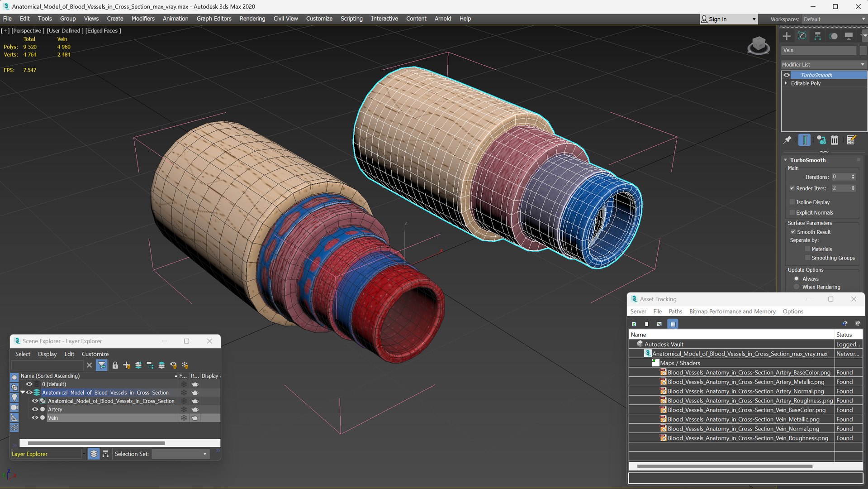868x489 pixels.
Task: Hide the 0 (default) layer eye
Action: click(29, 384)
